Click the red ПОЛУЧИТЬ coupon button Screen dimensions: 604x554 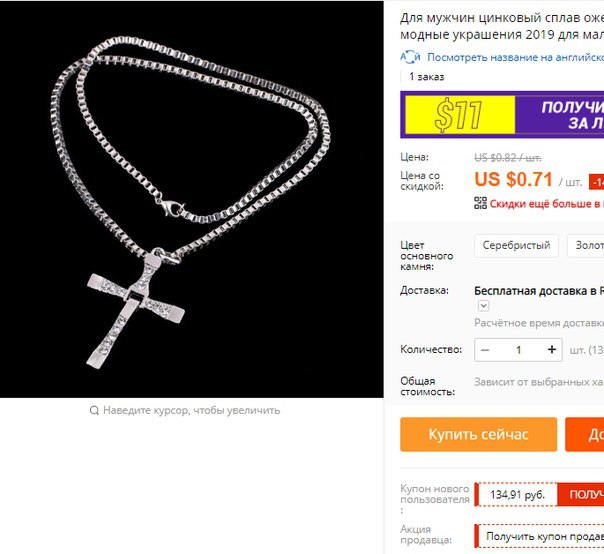[581, 494]
